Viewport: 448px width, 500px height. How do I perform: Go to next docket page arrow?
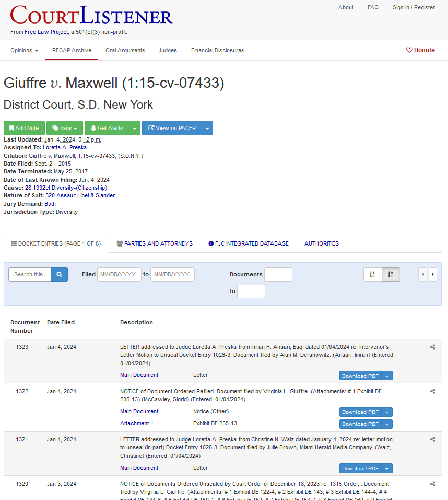click(x=432, y=274)
